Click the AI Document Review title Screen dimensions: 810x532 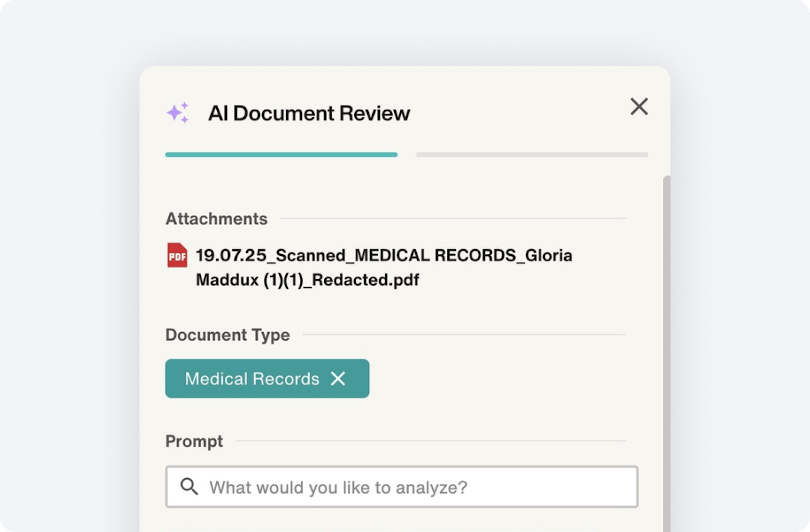click(309, 113)
